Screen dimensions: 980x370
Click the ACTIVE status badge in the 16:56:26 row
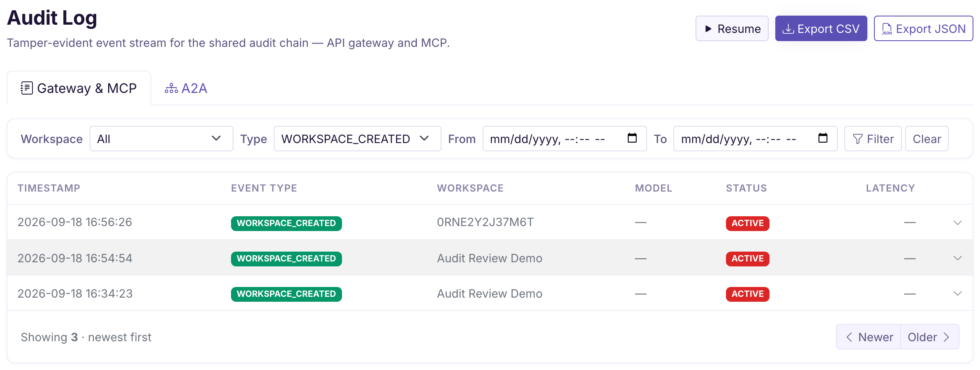pos(747,223)
